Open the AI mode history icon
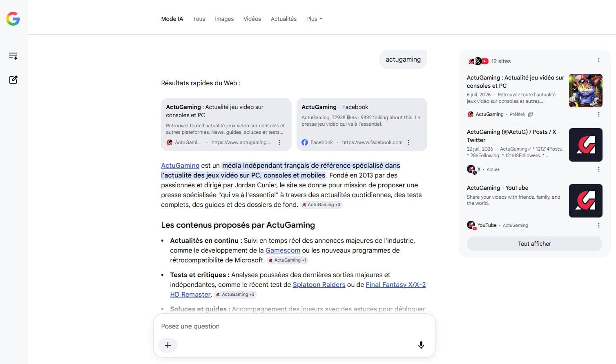Image resolution: width=616 pixels, height=364 pixels. click(13, 56)
